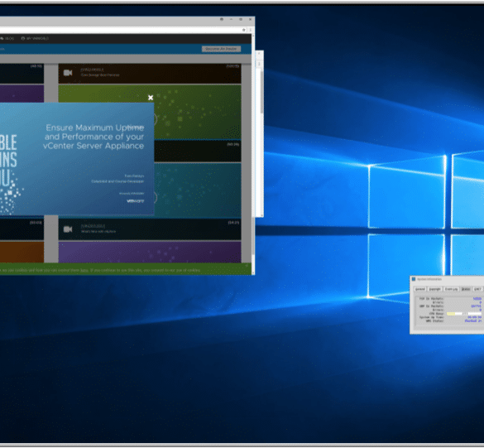
Task: Click the user profile icon in the browser title bar
Action: (222, 19)
